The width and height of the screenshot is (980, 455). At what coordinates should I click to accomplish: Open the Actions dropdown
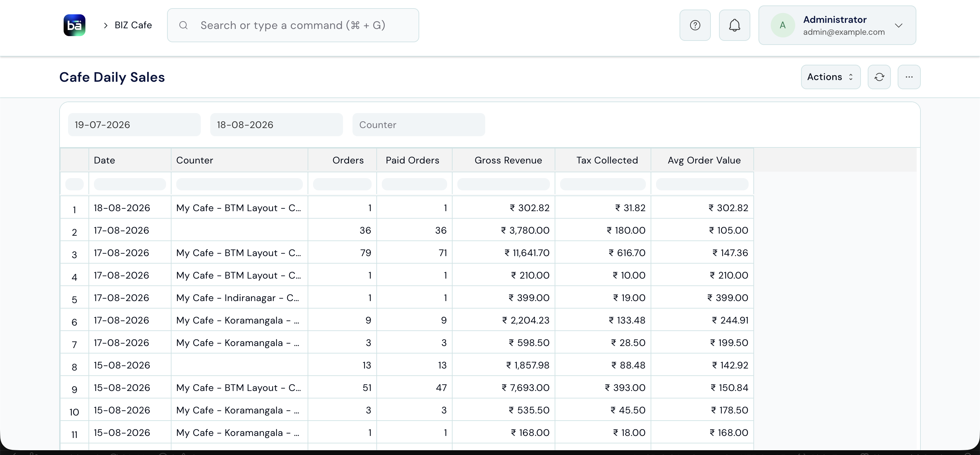(831, 77)
